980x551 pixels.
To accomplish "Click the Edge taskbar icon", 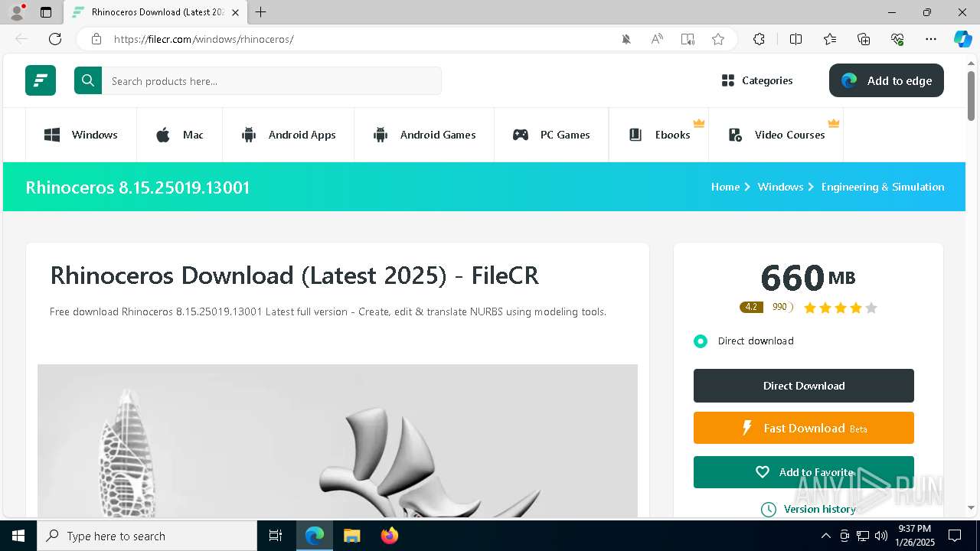I will pyautogui.click(x=315, y=536).
